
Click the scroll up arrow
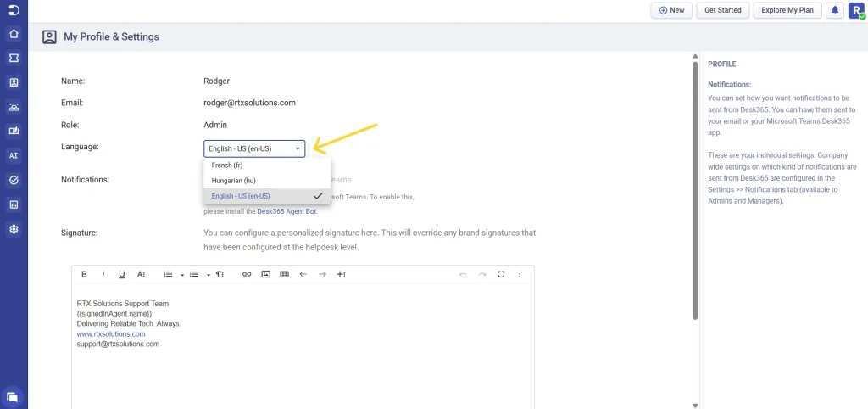(695, 56)
